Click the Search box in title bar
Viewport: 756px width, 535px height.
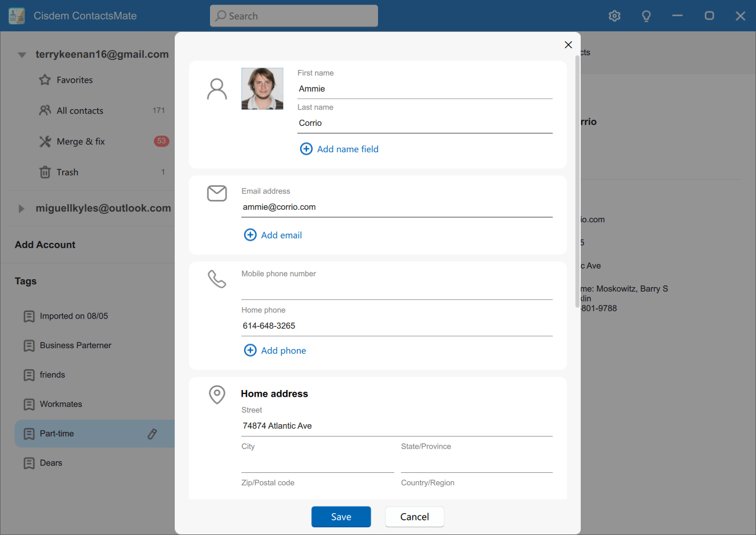pos(294,16)
